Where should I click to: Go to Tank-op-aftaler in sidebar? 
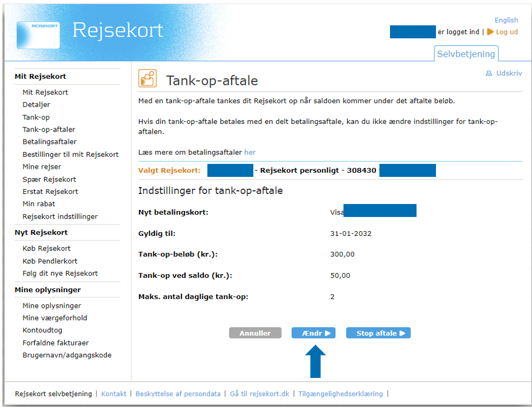click(49, 130)
